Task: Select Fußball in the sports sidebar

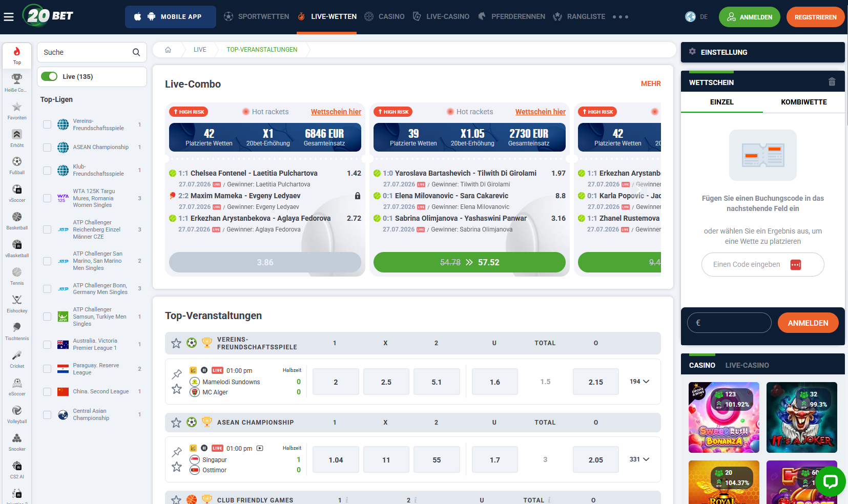Action: coord(17,165)
